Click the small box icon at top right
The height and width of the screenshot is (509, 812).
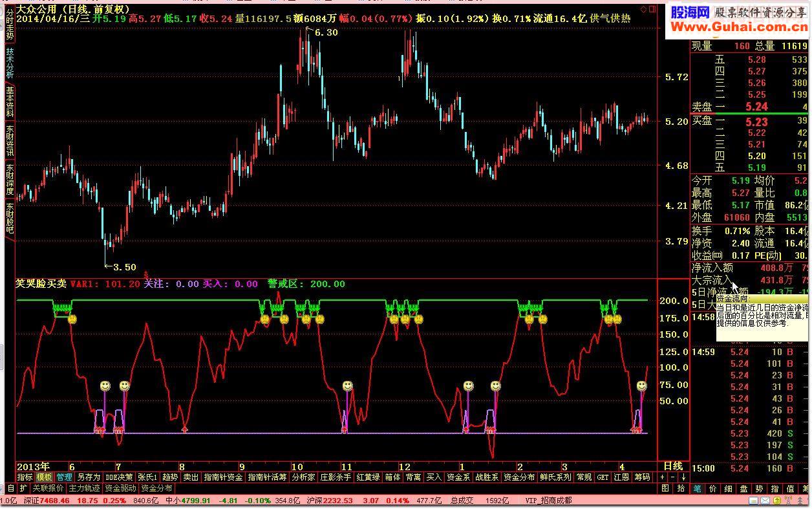[x=653, y=9]
